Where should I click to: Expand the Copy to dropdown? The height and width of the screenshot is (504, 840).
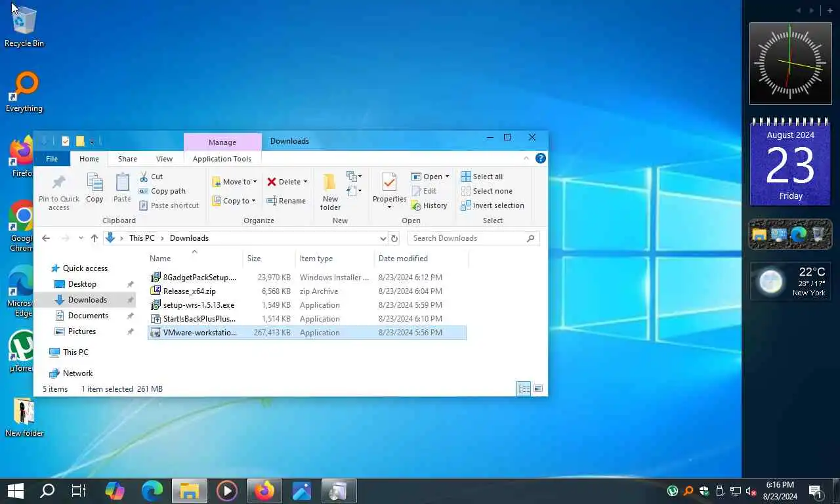click(x=253, y=201)
